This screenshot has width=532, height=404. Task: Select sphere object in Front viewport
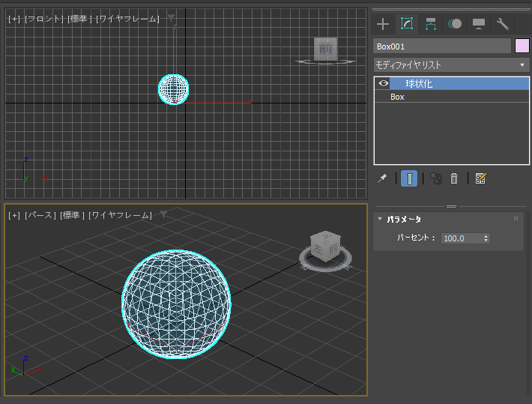(x=174, y=89)
